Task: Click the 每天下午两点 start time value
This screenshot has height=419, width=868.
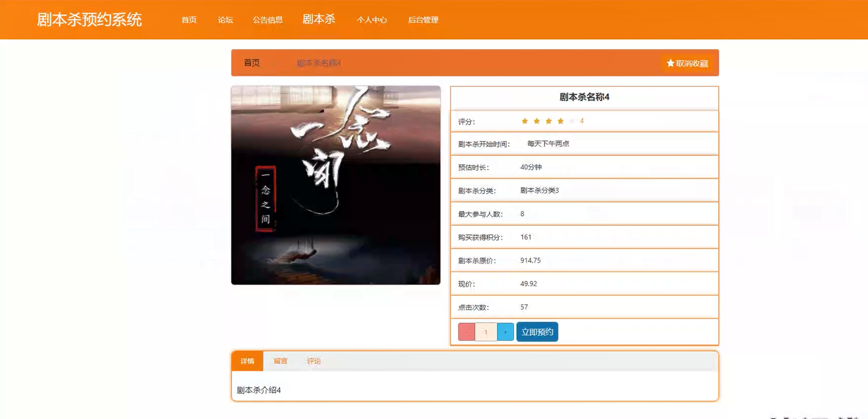Action: [x=548, y=144]
